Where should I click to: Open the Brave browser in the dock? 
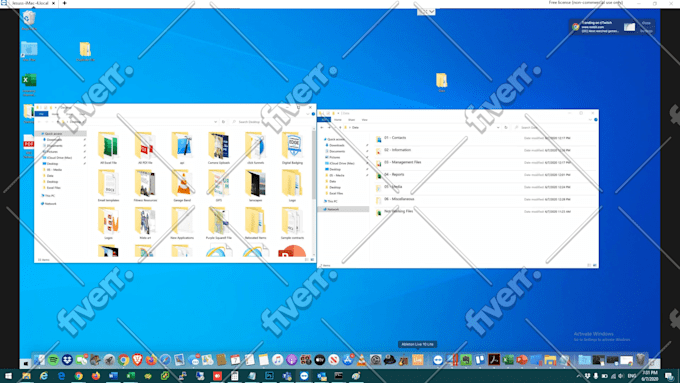[137, 360]
